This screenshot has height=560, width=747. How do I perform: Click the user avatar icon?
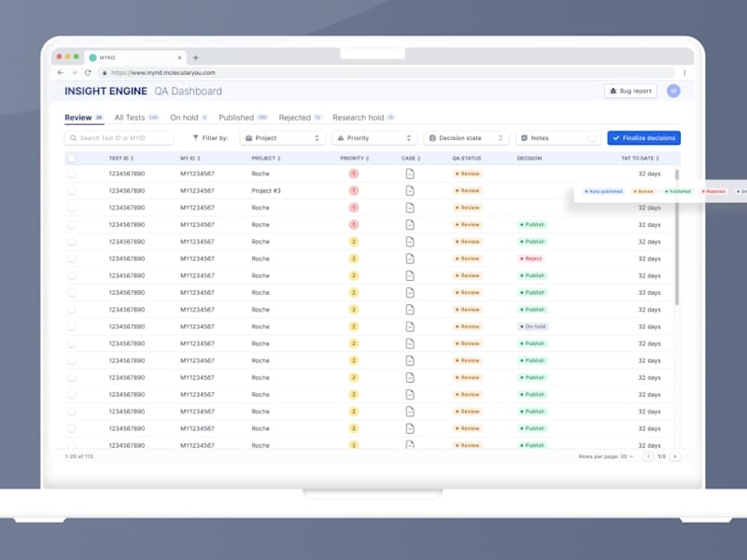pyautogui.click(x=673, y=91)
